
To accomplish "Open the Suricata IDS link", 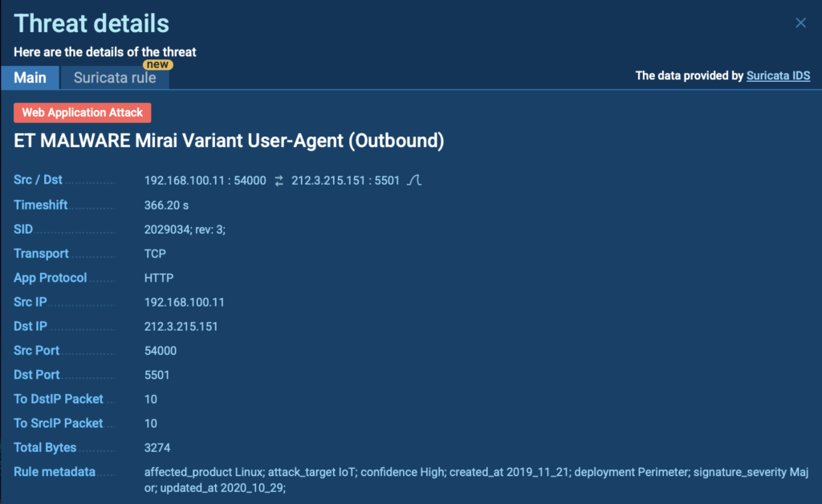I will (x=778, y=75).
